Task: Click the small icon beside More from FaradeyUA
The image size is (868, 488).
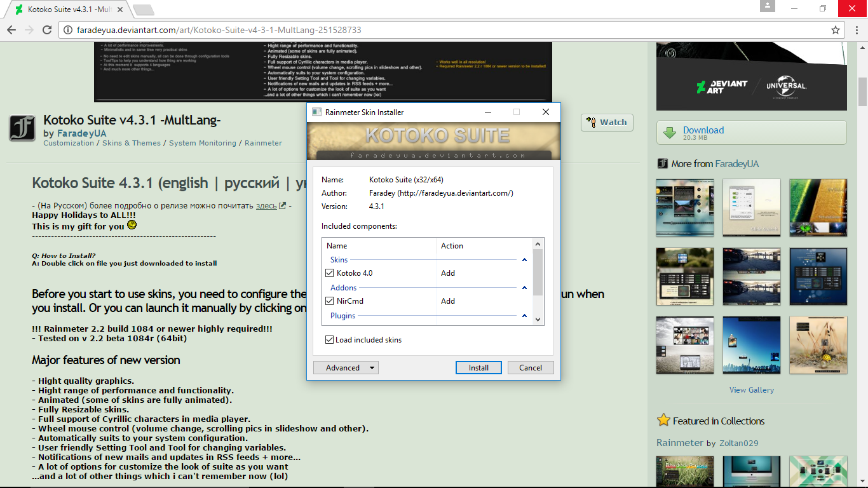Action: pyautogui.click(x=663, y=163)
